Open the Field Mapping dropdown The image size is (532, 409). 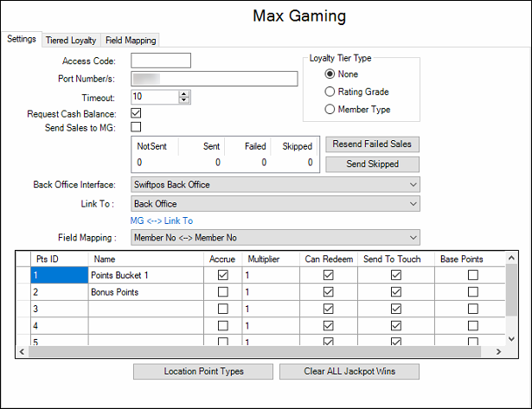click(275, 238)
